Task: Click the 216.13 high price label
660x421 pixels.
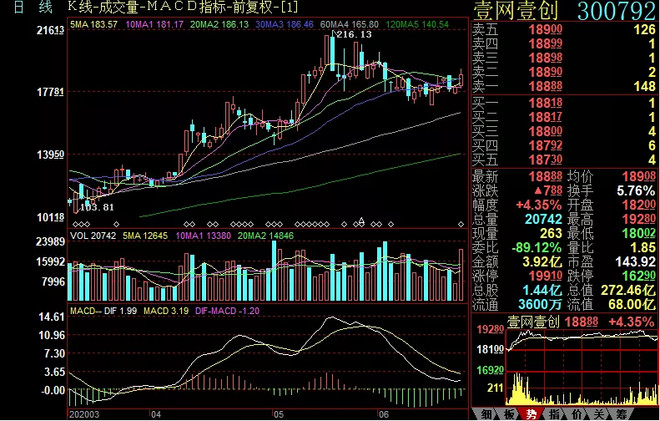Action: click(354, 35)
